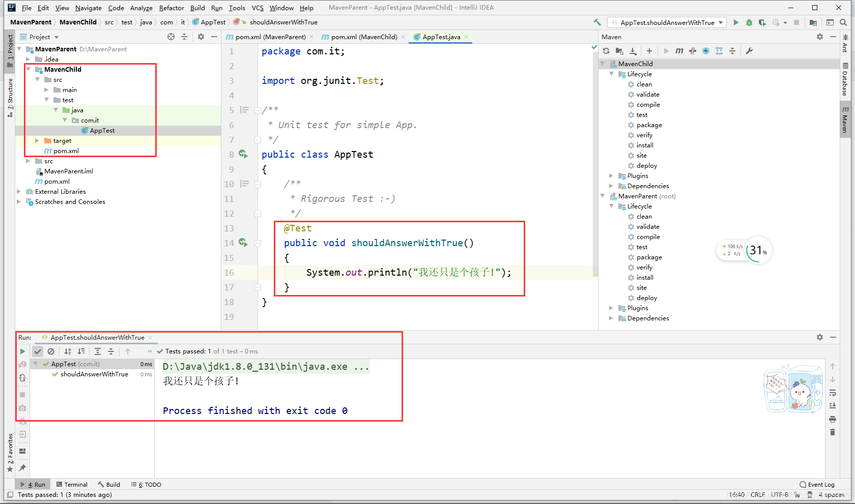855x504 pixels.
Task: Toggle Show Passed tests checkmark button
Action: point(38,351)
